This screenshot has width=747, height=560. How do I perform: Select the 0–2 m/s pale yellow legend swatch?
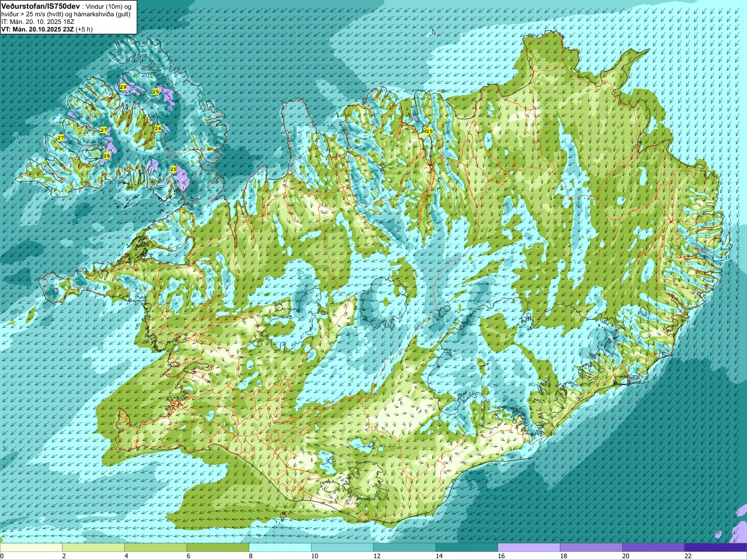(31, 548)
